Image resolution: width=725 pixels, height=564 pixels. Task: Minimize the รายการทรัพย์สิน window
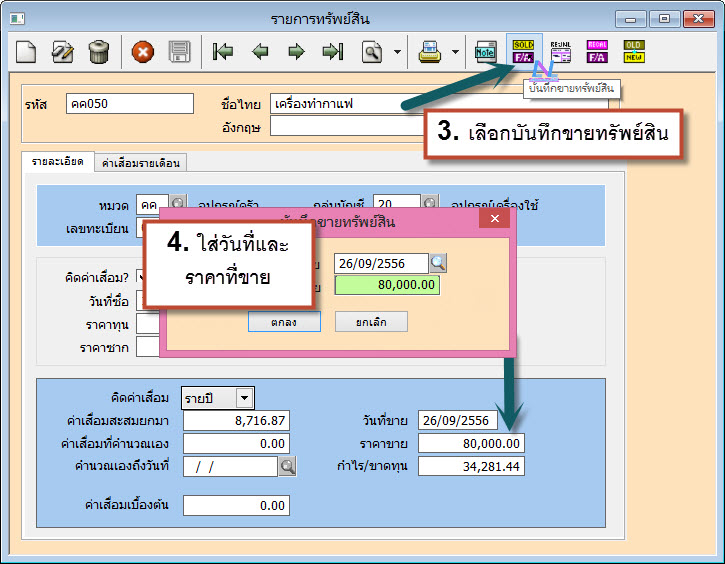(630, 19)
